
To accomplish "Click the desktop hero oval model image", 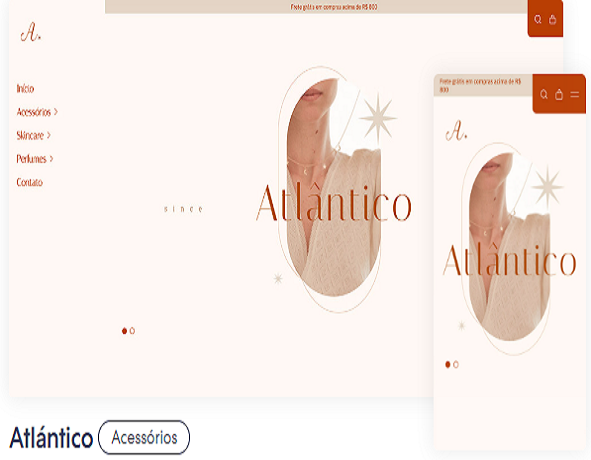I will coord(334,187).
